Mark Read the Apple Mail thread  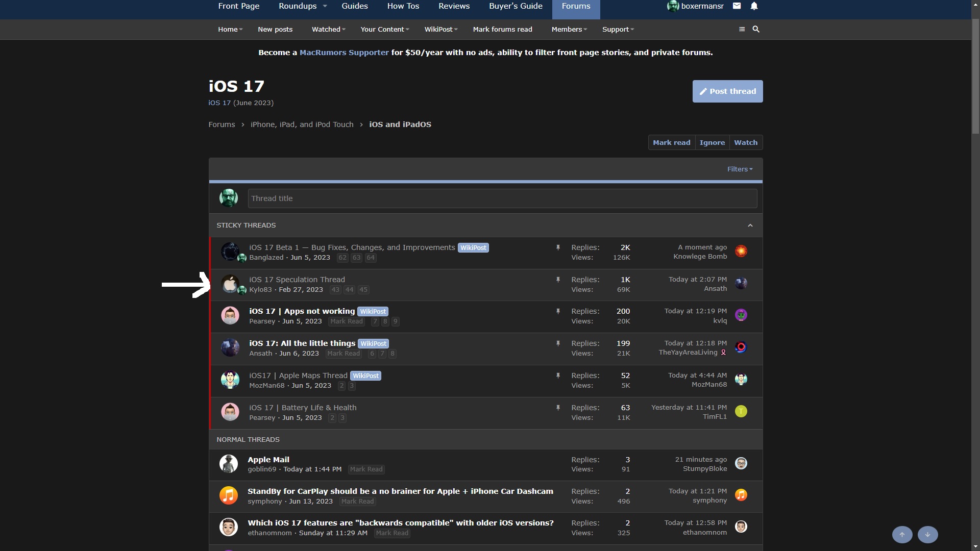366,469
